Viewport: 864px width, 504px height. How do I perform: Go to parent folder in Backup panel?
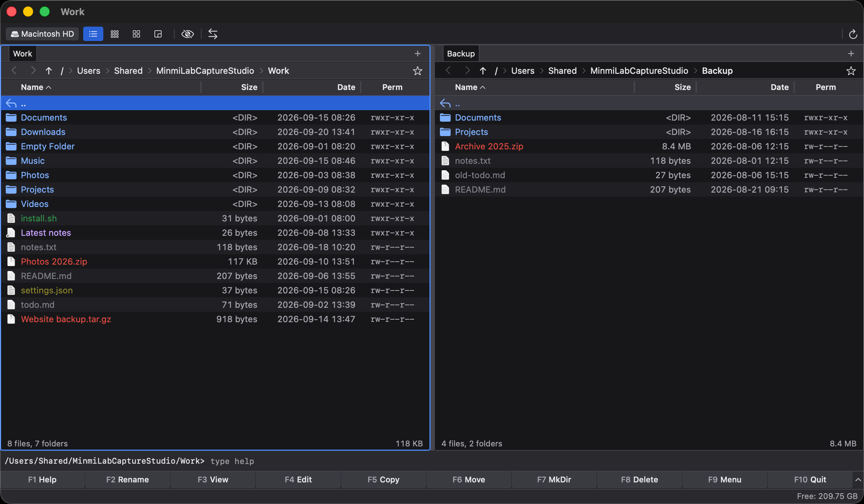coord(483,71)
